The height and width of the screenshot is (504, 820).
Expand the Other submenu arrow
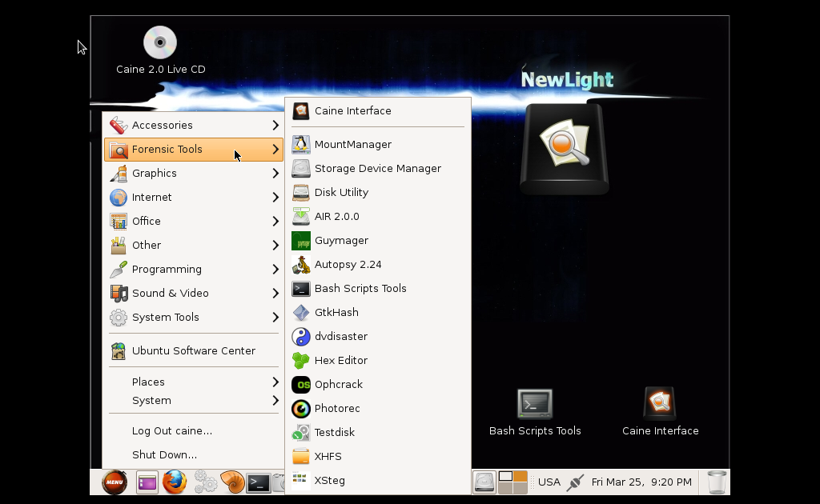pos(275,246)
